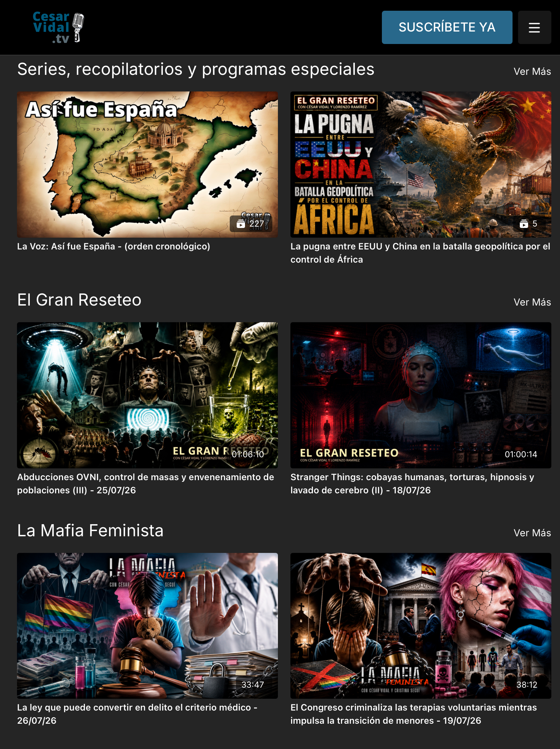Click title Stranger Things: cobayas humanas

pyautogui.click(x=412, y=484)
